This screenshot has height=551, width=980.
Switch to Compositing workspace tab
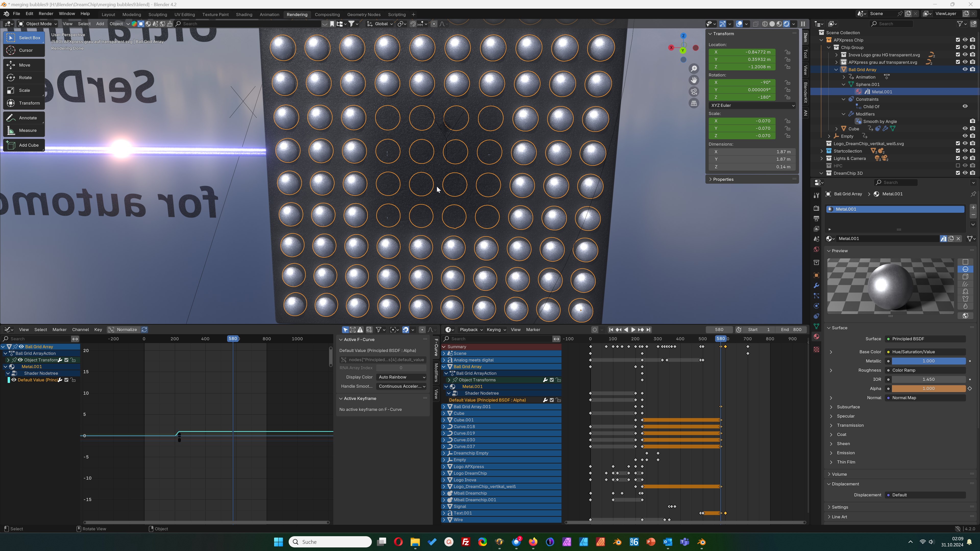pos(327,15)
